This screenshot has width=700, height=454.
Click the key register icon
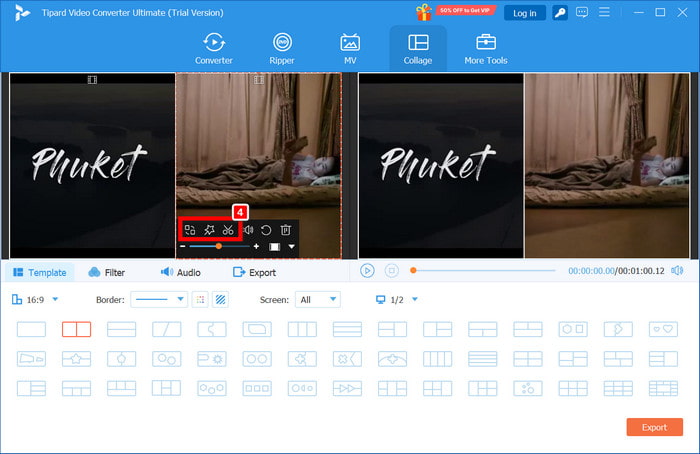coord(560,13)
